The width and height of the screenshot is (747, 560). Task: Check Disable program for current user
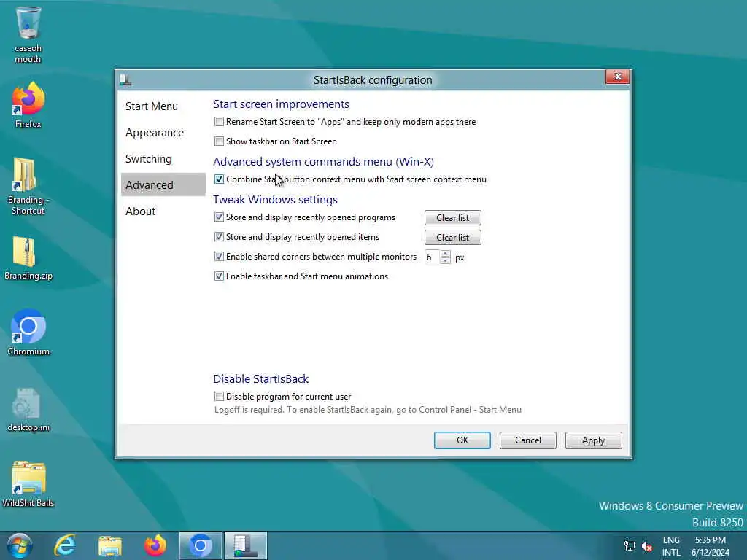tap(219, 396)
